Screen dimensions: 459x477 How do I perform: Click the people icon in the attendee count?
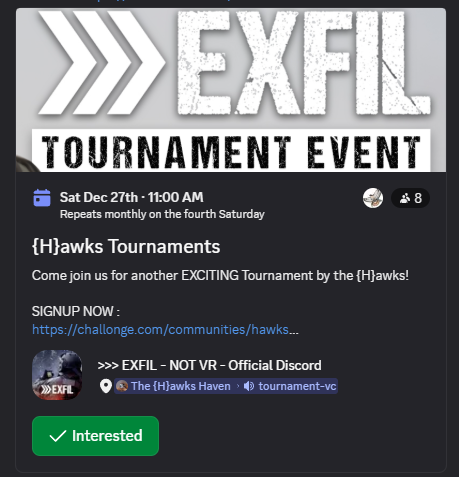tap(405, 198)
